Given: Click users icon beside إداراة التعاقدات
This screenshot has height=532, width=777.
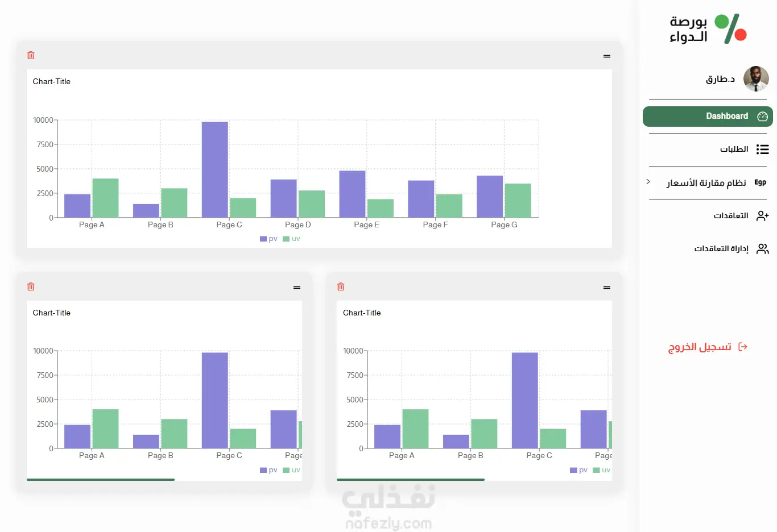Looking at the screenshot, I should point(763,248).
